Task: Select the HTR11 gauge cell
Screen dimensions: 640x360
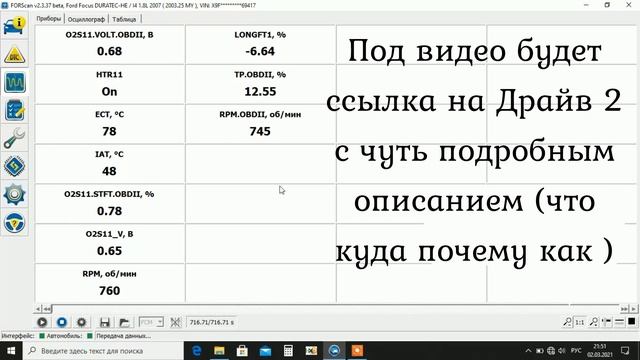Action: pos(109,84)
